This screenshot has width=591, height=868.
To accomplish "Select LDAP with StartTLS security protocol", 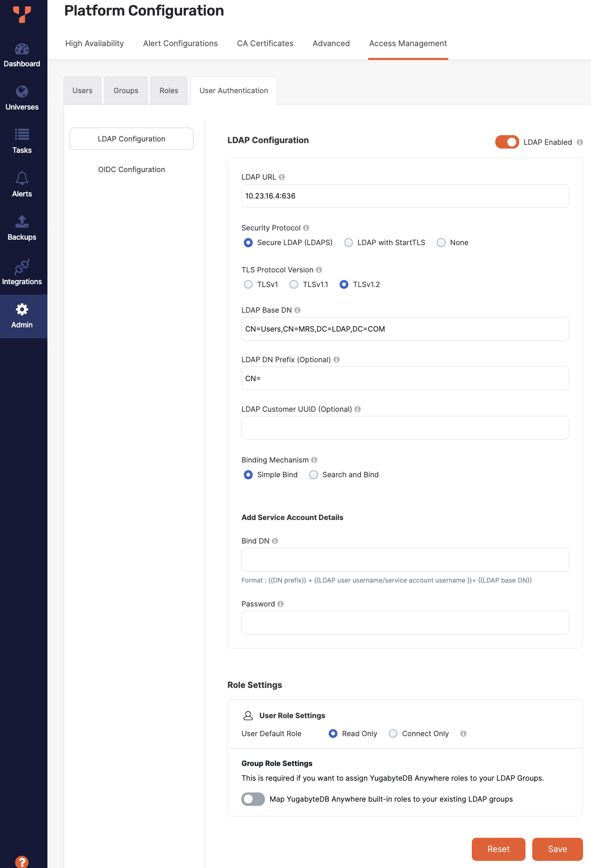I will (348, 243).
